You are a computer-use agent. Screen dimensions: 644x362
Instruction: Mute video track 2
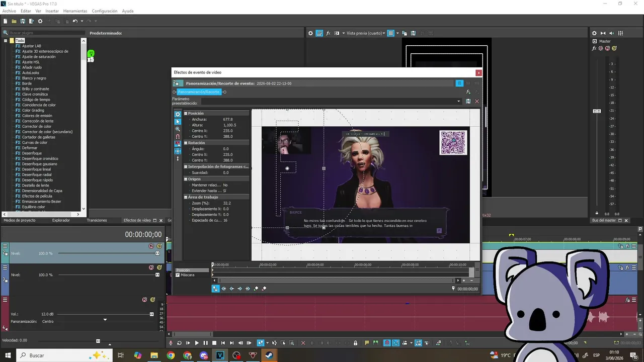[x=151, y=246]
